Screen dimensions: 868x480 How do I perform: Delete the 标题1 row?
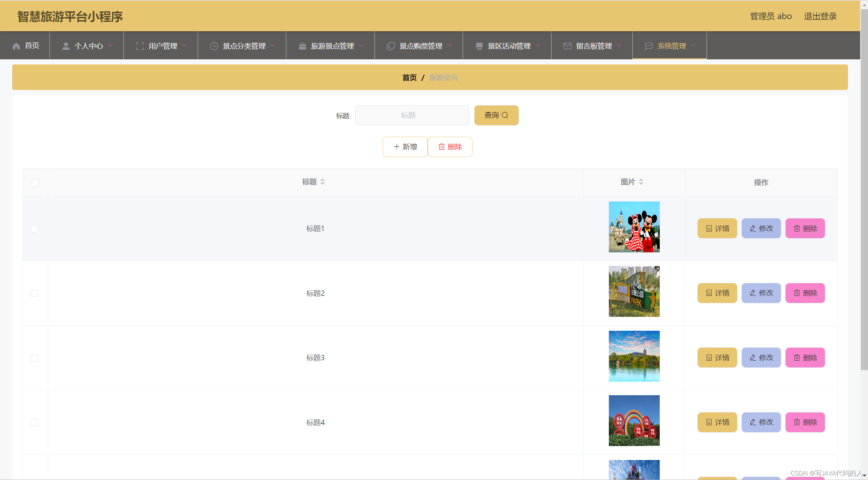coord(805,228)
